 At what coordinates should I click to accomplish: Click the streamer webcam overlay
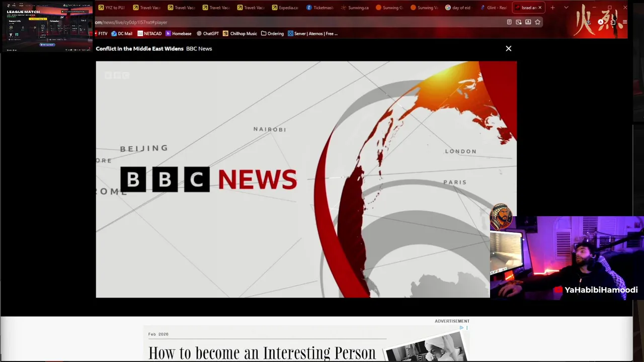[x=567, y=258]
